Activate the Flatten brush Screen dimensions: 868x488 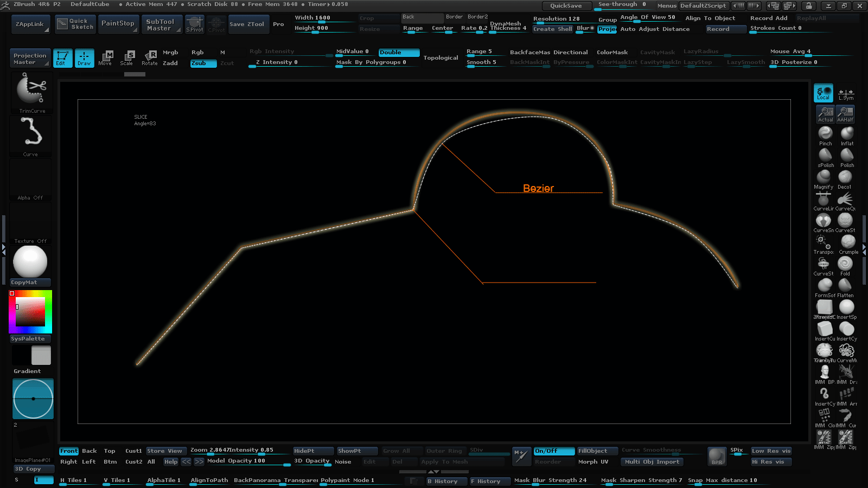point(845,285)
